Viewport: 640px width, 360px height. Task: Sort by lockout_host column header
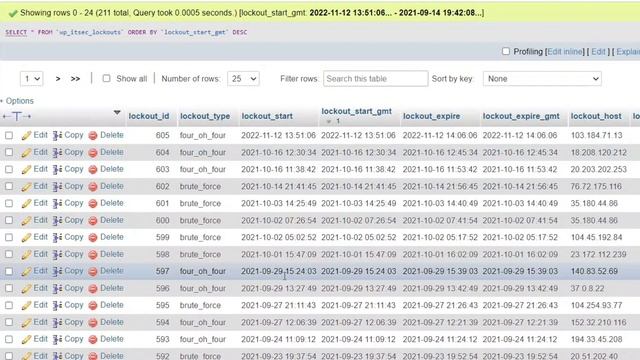596,116
